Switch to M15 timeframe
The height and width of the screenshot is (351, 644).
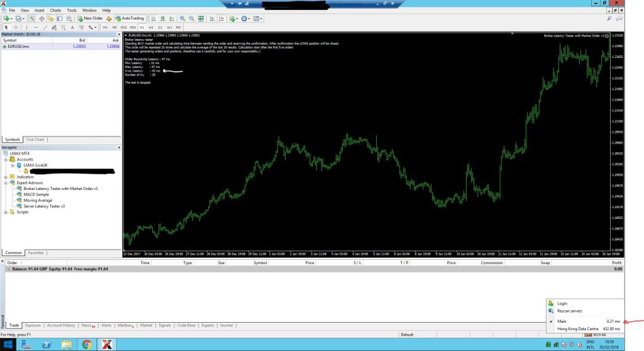click(x=124, y=28)
